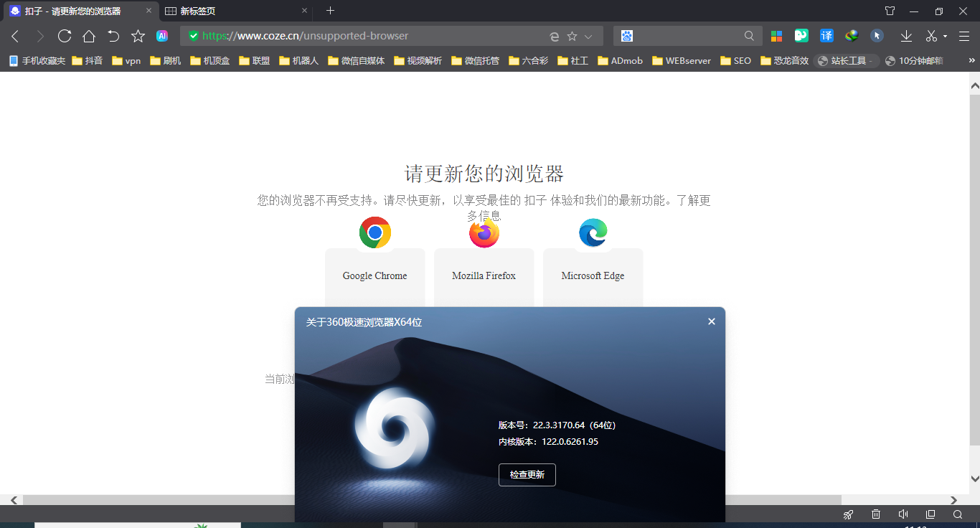Open the downloads arrow icon
Viewport: 980px width, 528px height.
click(x=905, y=35)
